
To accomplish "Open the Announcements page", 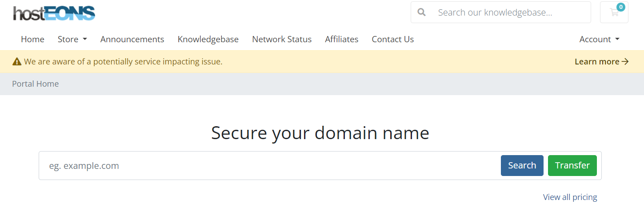I will [x=132, y=39].
